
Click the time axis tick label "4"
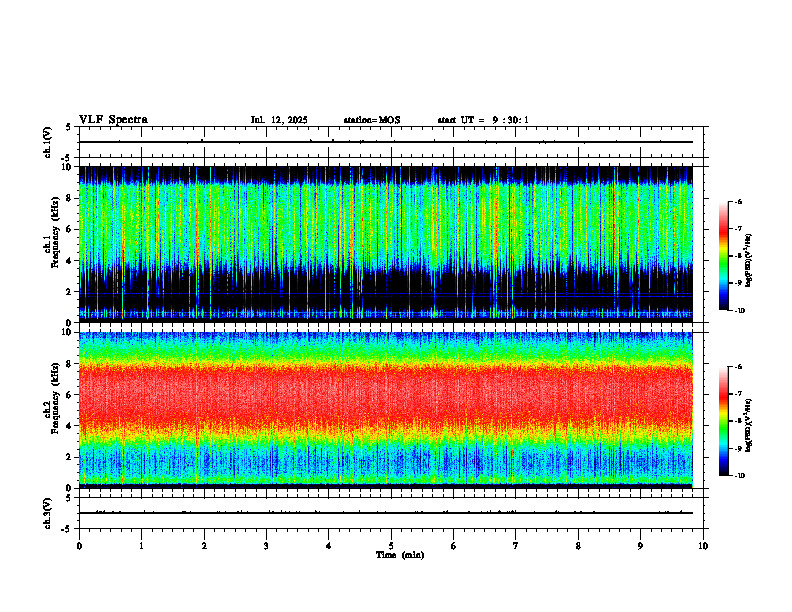pyautogui.click(x=329, y=546)
